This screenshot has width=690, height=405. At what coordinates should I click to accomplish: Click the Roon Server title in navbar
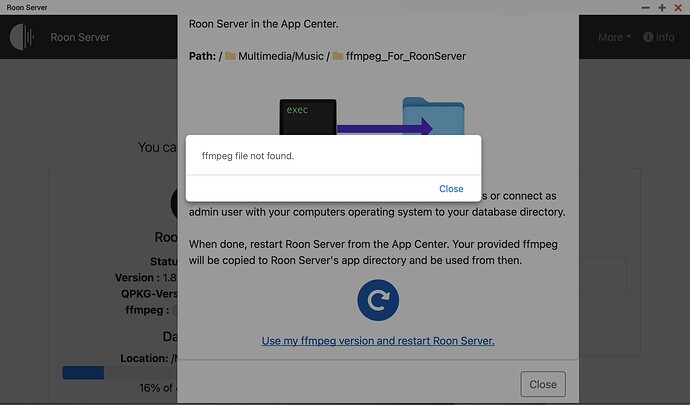(x=80, y=37)
